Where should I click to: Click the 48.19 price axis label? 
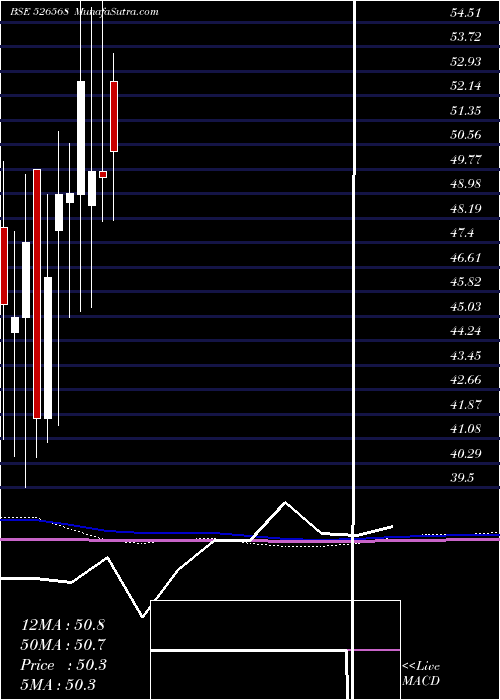tap(466, 208)
